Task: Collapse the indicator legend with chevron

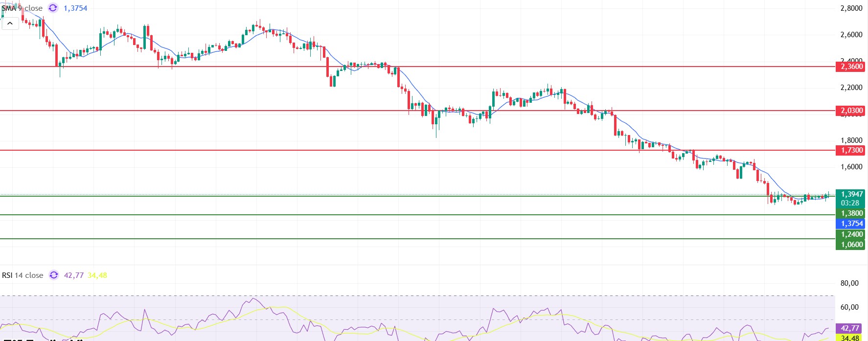Action: point(10,23)
